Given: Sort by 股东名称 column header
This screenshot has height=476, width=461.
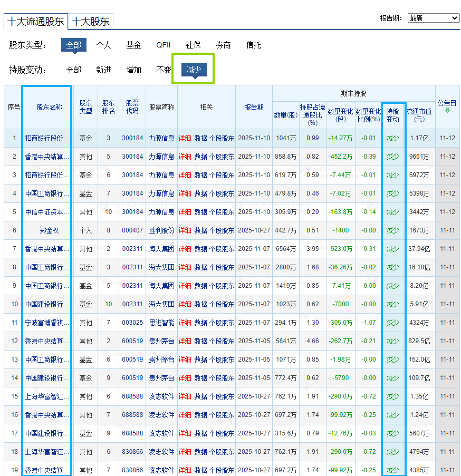Looking at the screenshot, I should 49,107.
